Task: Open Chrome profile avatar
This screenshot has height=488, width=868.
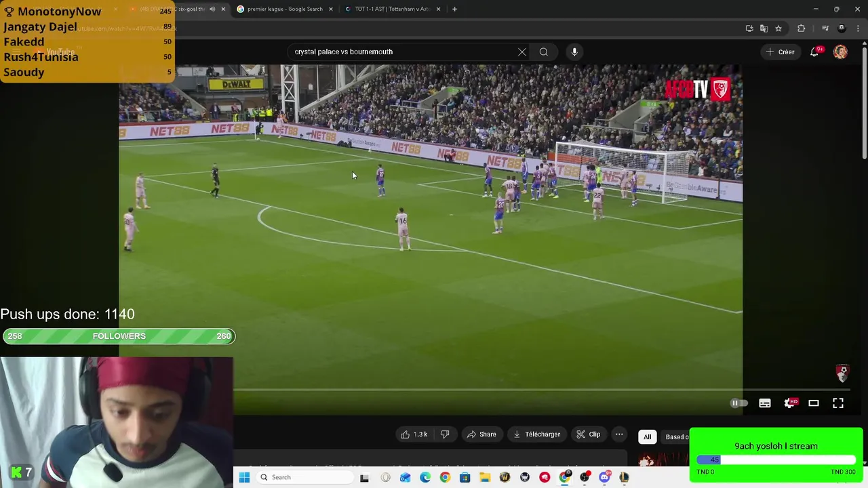Action: pos(842,28)
